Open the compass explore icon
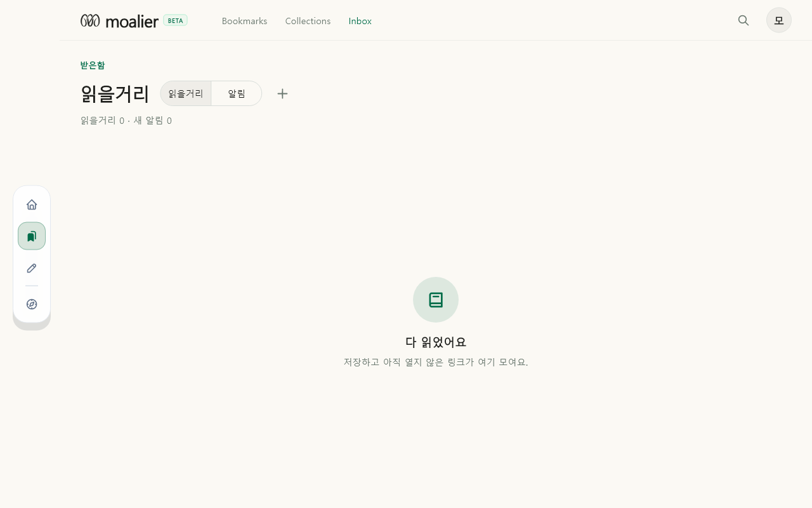The image size is (812, 508). click(32, 304)
